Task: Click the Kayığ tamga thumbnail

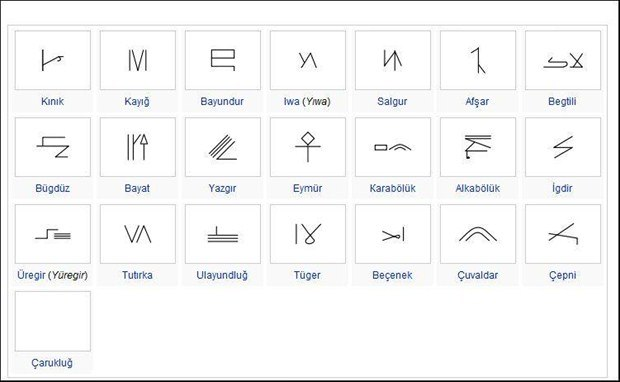Action: click(x=138, y=60)
